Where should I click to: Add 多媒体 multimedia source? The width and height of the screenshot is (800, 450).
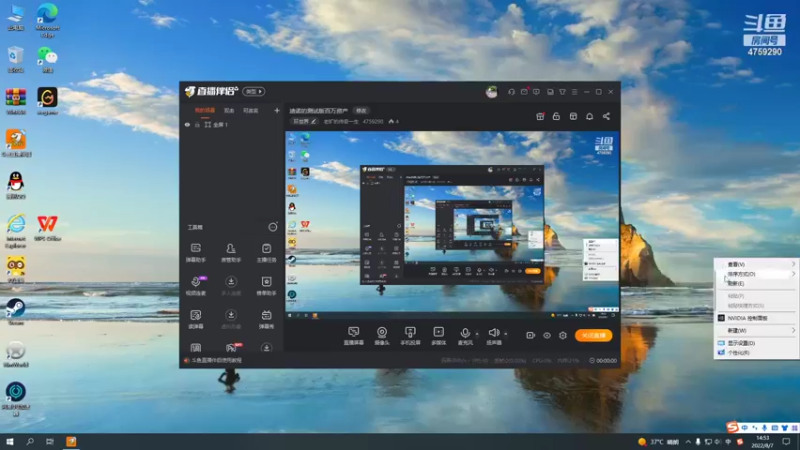click(439, 336)
